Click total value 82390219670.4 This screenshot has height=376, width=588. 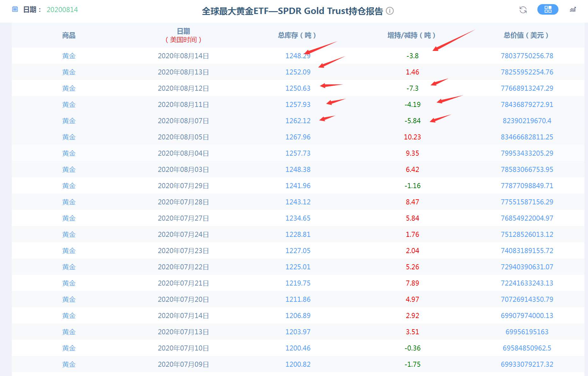click(x=527, y=121)
